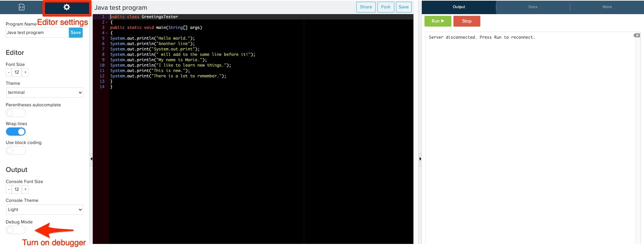Click the editor Font Size value field
Image resolution: width=644 pixels, height=250 pixels.
point(17,72)
